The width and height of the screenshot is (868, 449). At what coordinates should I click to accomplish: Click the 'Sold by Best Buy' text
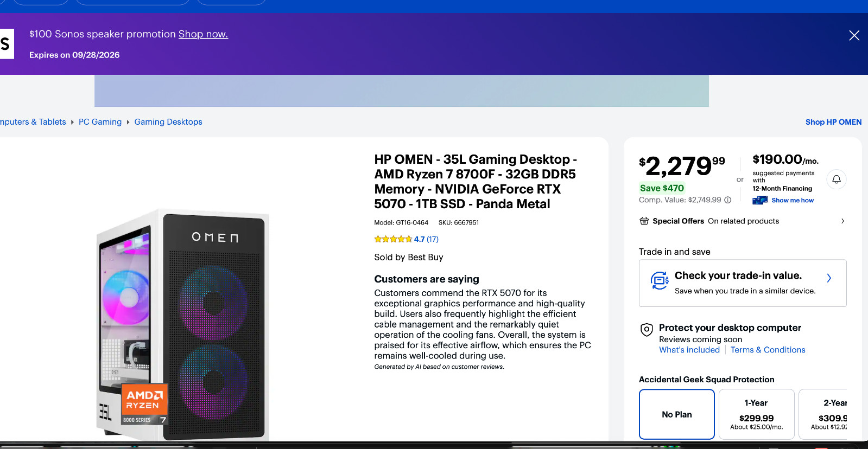tap(409, 257)
